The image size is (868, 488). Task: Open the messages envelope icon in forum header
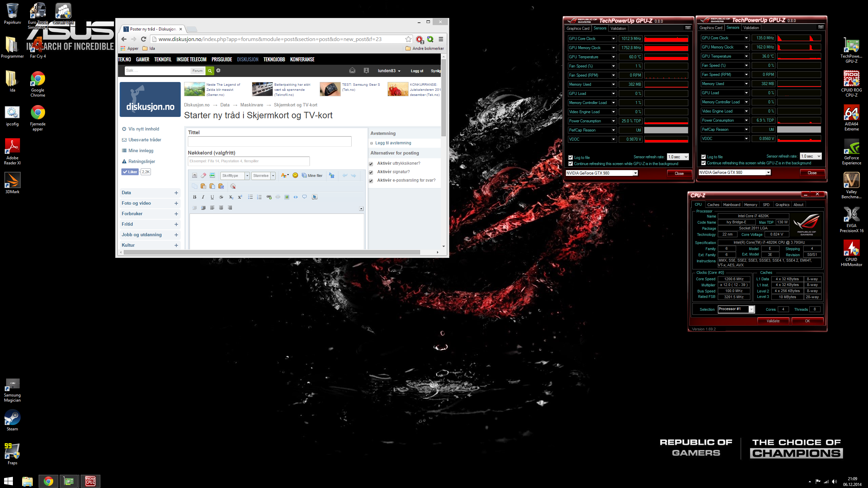pos(352,70)
